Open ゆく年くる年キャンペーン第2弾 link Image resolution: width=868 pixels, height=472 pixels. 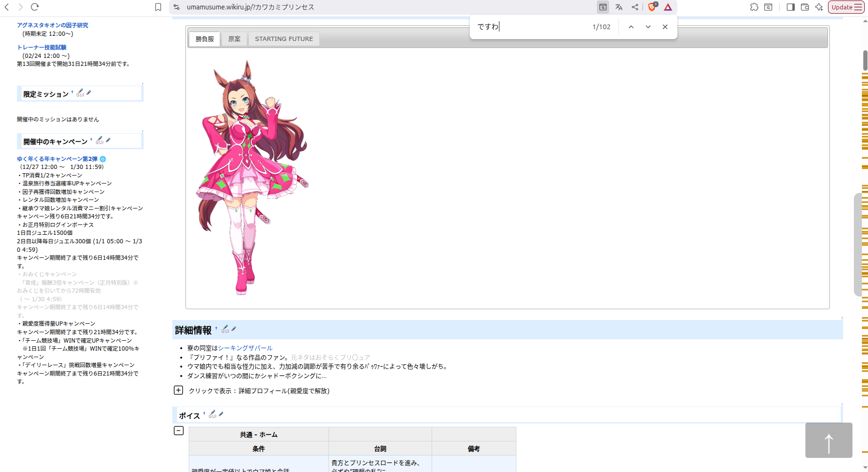(x=57, y=159)
